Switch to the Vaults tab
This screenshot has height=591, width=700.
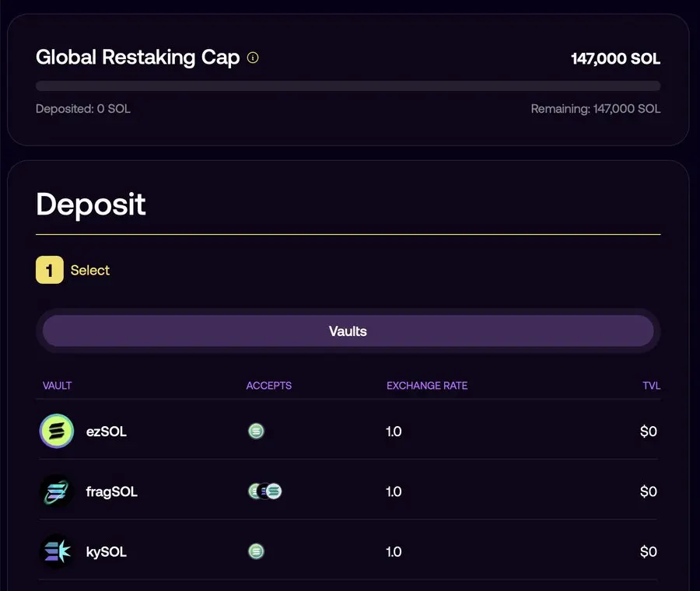point(348,331)
